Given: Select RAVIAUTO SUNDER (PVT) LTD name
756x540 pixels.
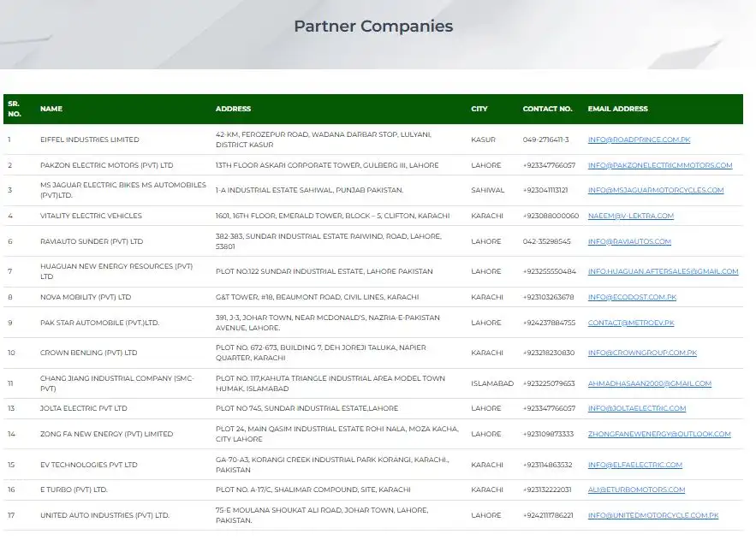Looking at the screenshot, I should (92, 241).
